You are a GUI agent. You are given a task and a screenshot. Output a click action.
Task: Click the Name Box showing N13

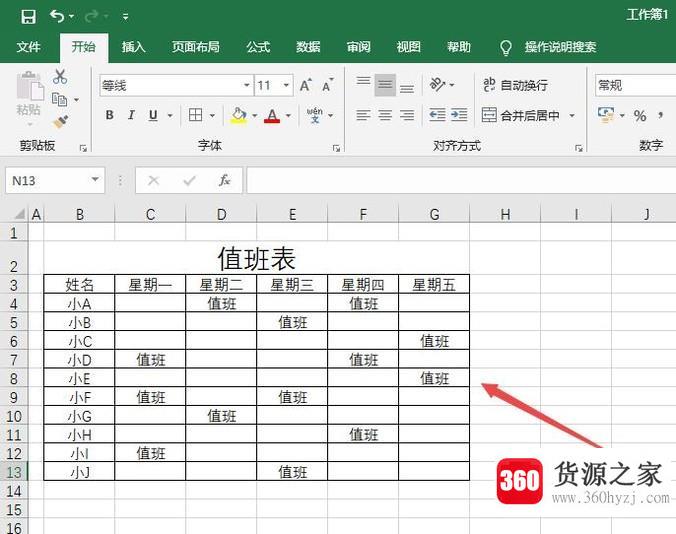[x=55, y=180]
